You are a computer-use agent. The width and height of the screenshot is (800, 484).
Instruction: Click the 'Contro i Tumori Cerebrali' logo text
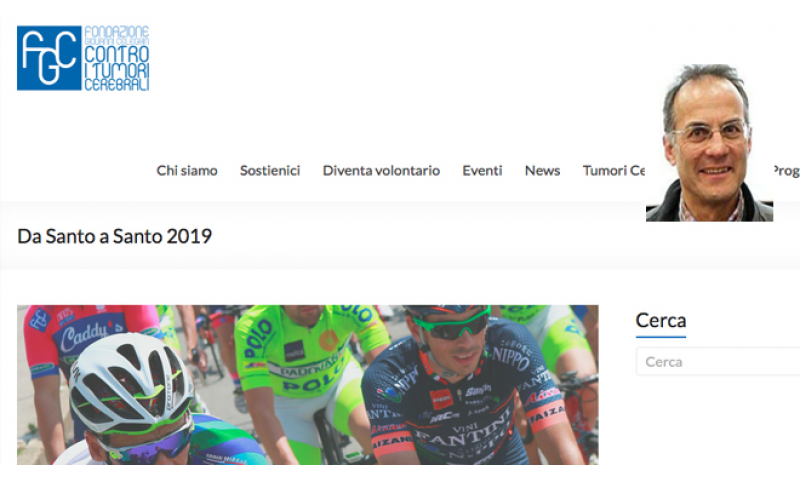point(116,68)
